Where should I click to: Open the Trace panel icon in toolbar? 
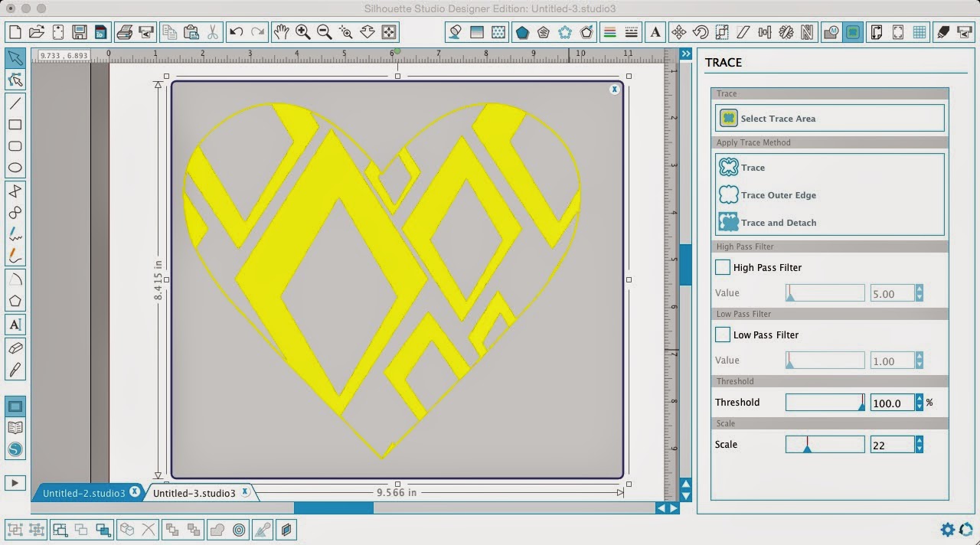tap(853, 31)
